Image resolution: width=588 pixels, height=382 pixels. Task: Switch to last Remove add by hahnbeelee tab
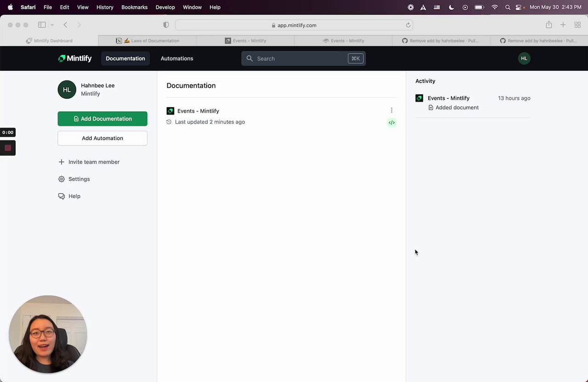click(x=539, y=40)
